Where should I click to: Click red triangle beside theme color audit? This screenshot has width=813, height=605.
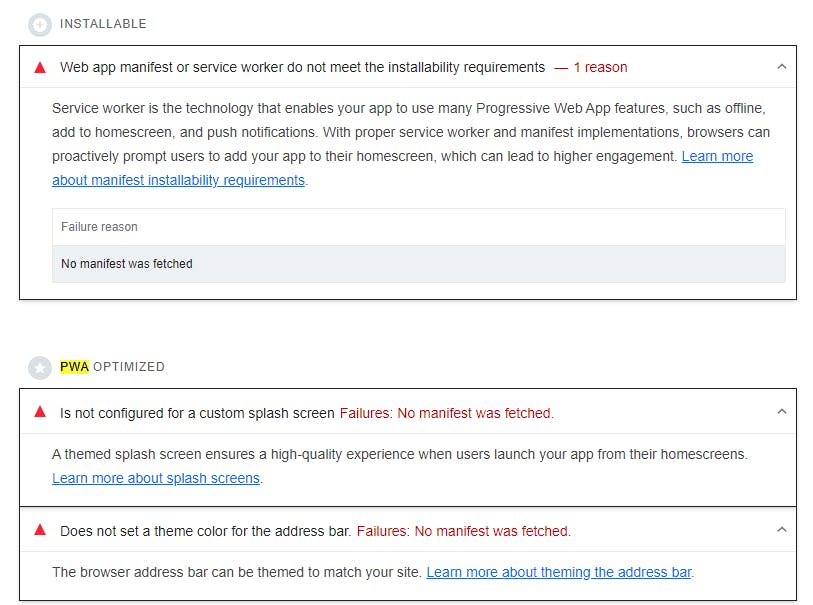[40, 530]
